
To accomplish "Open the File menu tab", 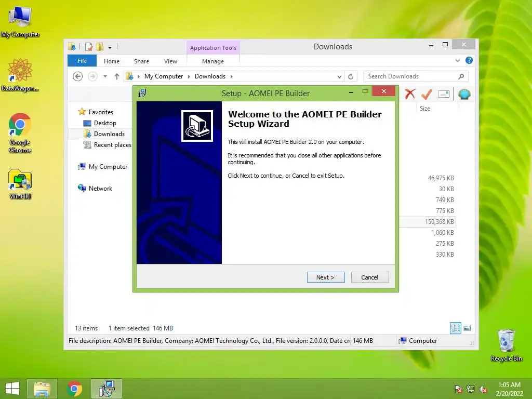I will pos(82,61).
